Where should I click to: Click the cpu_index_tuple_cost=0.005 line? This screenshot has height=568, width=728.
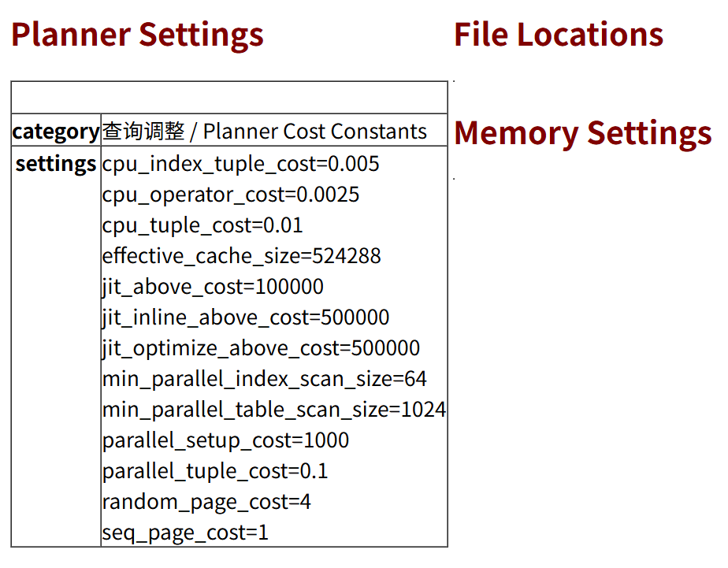coord(240,164)
